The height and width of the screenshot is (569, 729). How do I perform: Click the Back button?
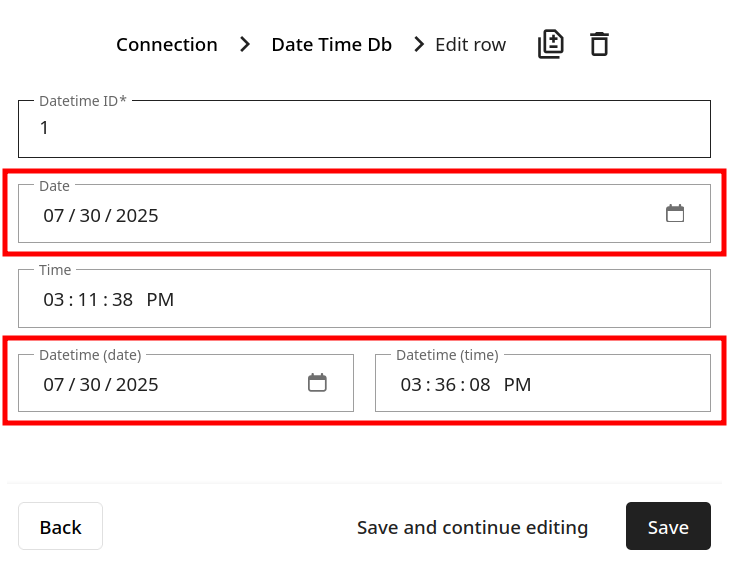[60, 526]
